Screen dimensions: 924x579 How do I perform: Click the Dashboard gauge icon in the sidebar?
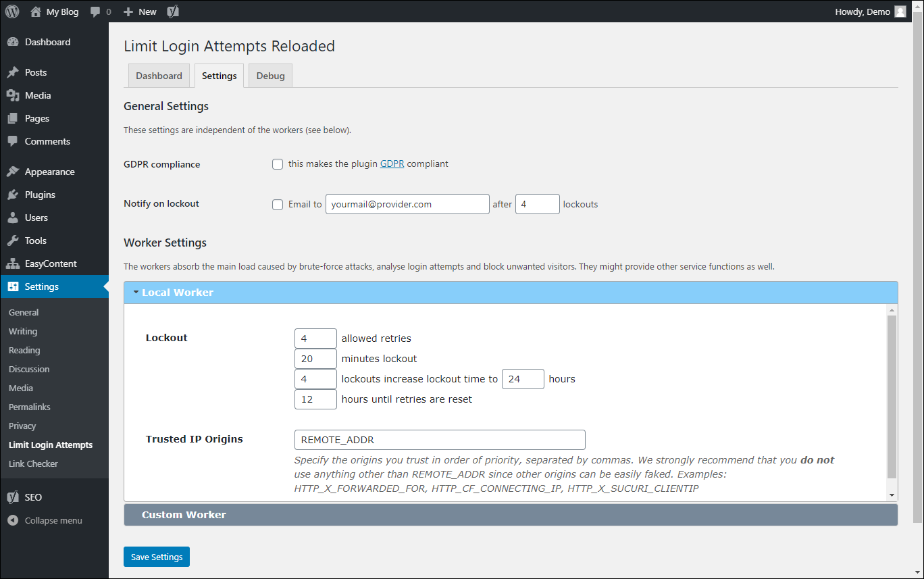[x=13, y=42]
